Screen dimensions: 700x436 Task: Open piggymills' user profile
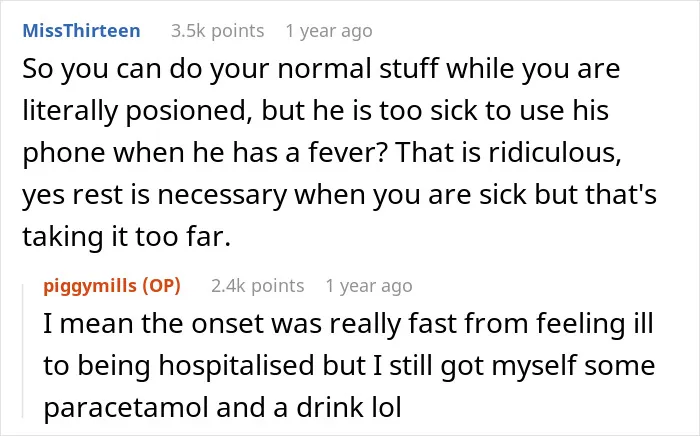point(90,286)
